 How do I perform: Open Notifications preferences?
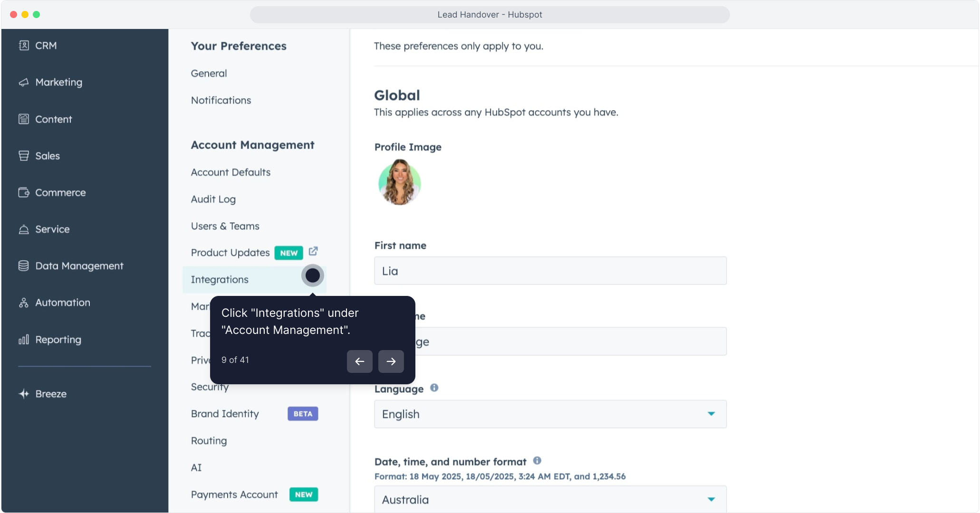[221, 100]
